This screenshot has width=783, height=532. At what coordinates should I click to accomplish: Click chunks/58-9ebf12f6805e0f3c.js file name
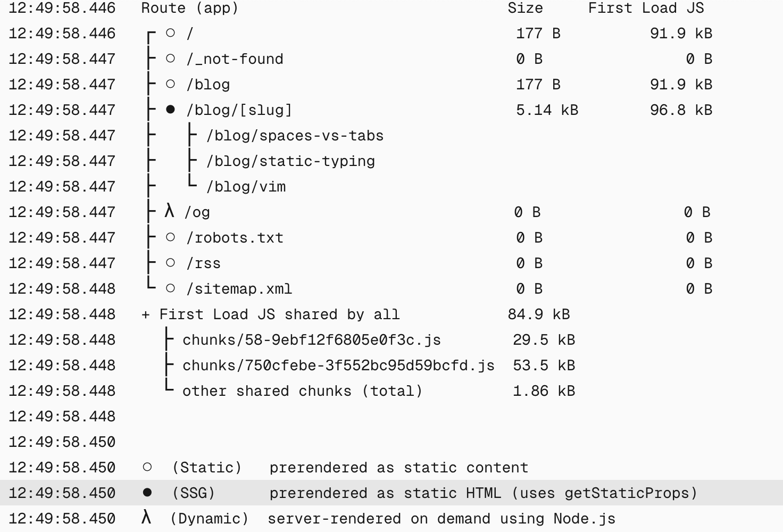[312, 340]
